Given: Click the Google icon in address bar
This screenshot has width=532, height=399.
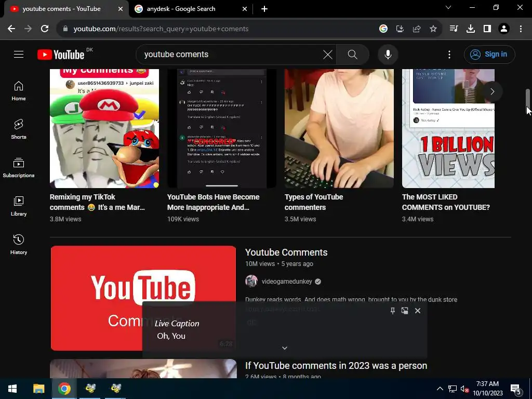Looking at the screenshot, I should click(x=383, y=29).
